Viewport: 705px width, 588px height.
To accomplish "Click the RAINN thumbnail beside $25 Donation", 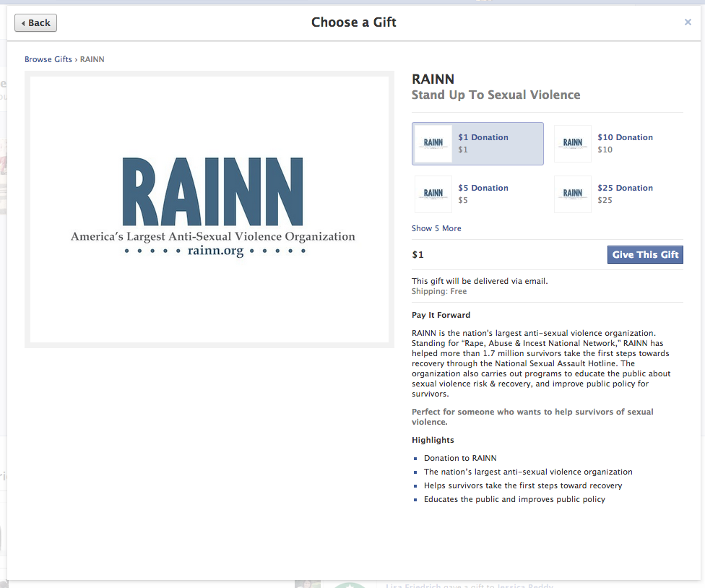I will (x=572, y=194).
